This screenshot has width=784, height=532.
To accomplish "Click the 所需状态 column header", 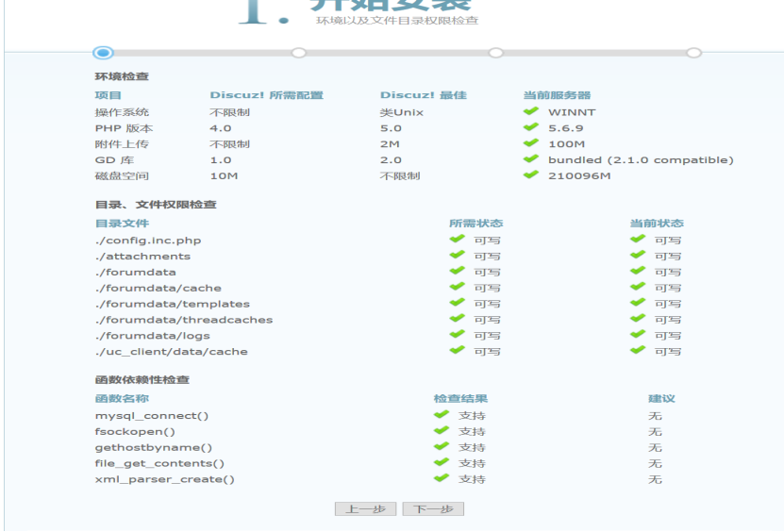I will [x=476, y=224].
